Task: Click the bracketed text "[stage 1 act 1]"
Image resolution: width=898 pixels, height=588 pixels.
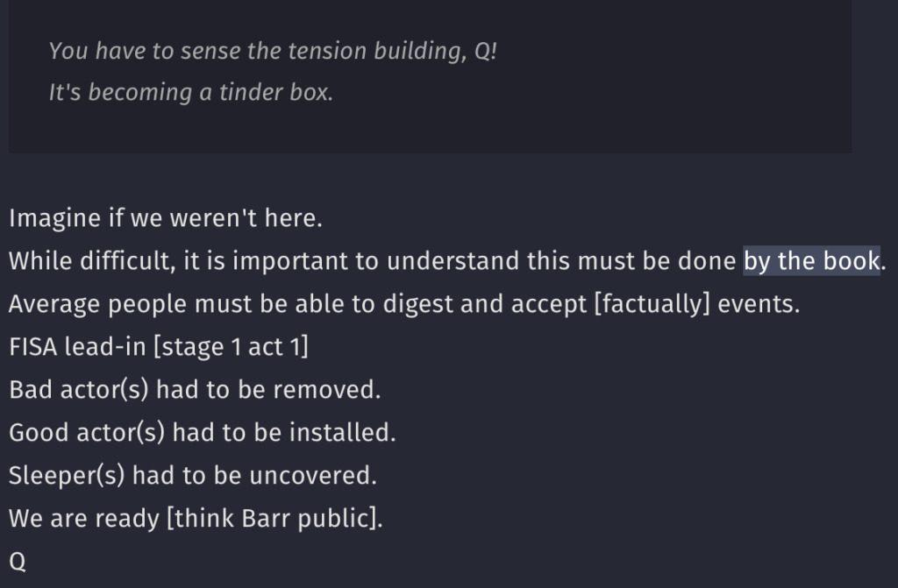Action: [231, 347]
